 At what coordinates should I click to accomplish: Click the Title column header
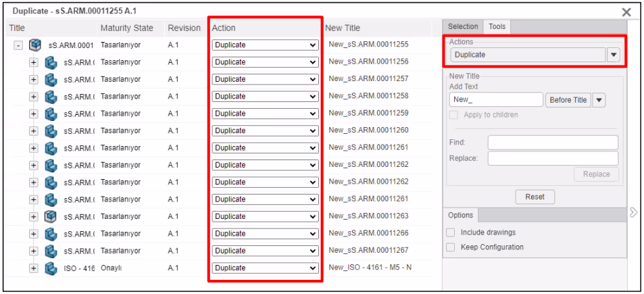point(17,28)
